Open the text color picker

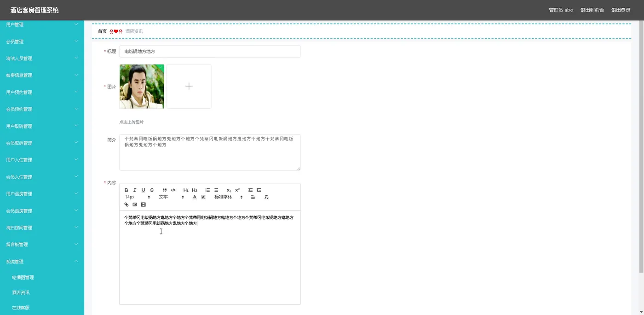[195, 197]
